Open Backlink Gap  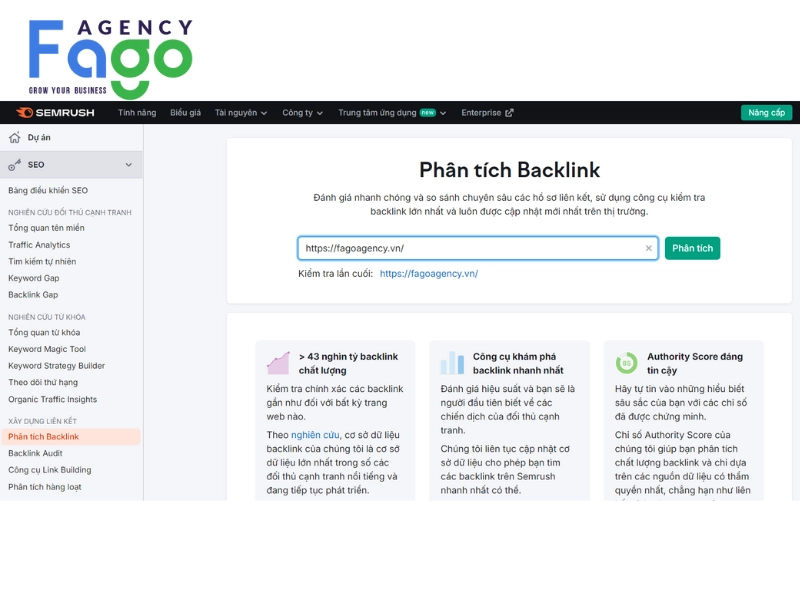click(33, 295)
